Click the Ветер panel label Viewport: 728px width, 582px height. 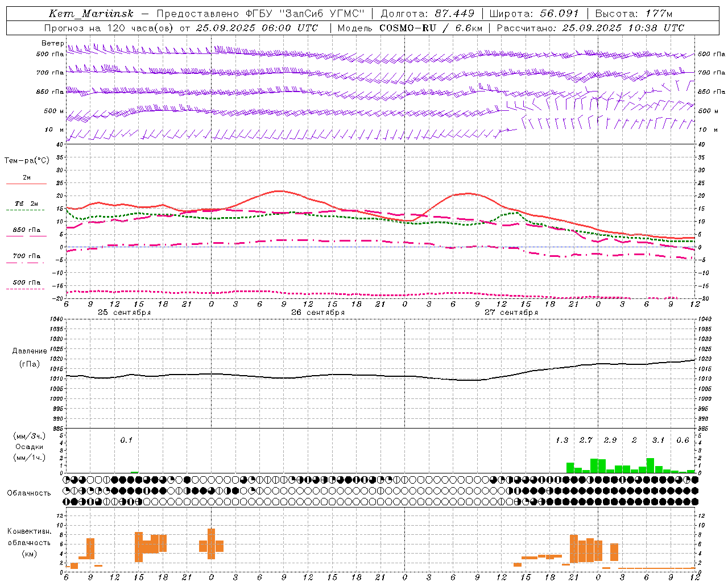coord(52,43)
